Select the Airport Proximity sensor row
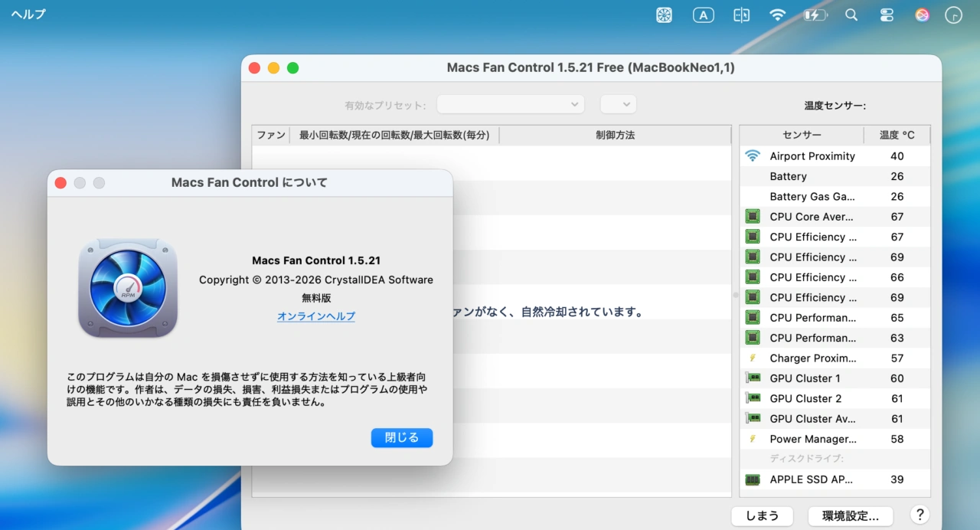The height and width of the screenshot is (530, 980). point(835,156)
